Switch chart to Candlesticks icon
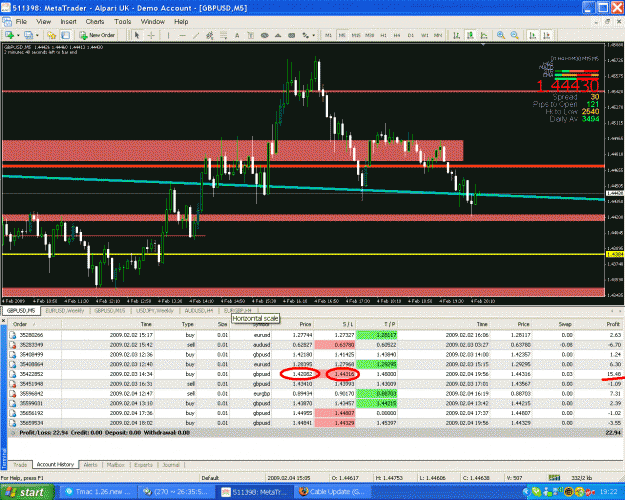 tap(470, 35)
